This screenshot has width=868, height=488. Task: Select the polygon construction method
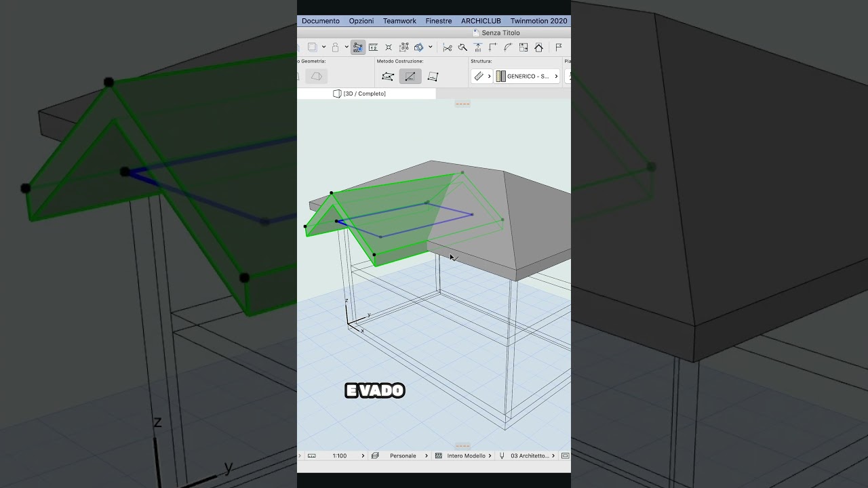(x=388, y=77)
